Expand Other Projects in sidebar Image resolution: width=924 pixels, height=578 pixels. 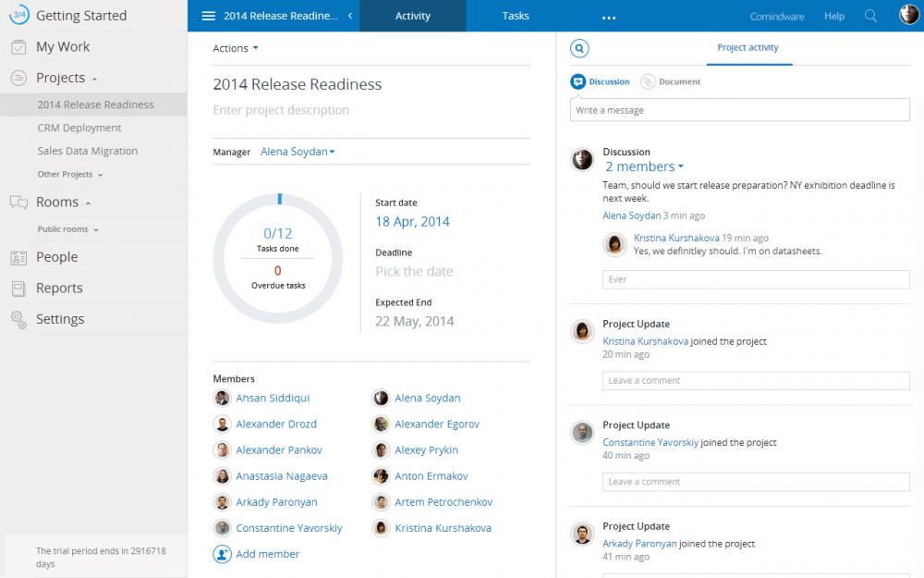coord(70,174)
